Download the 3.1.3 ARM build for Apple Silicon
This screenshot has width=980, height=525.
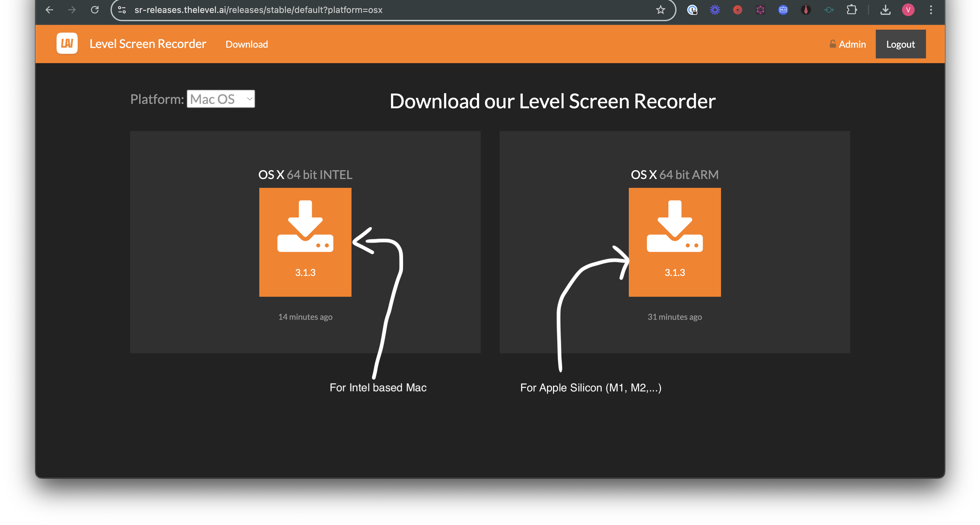click(x=675, y=242)
